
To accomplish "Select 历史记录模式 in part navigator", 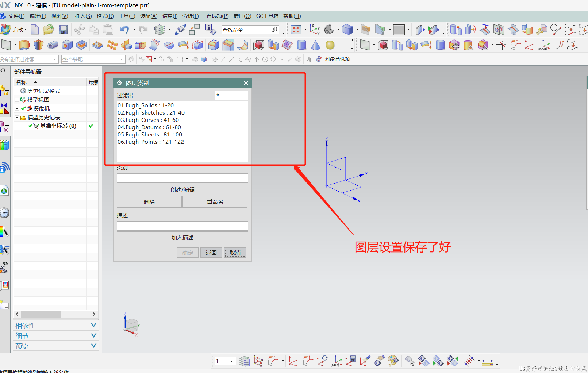I will [x=44, y=91].
